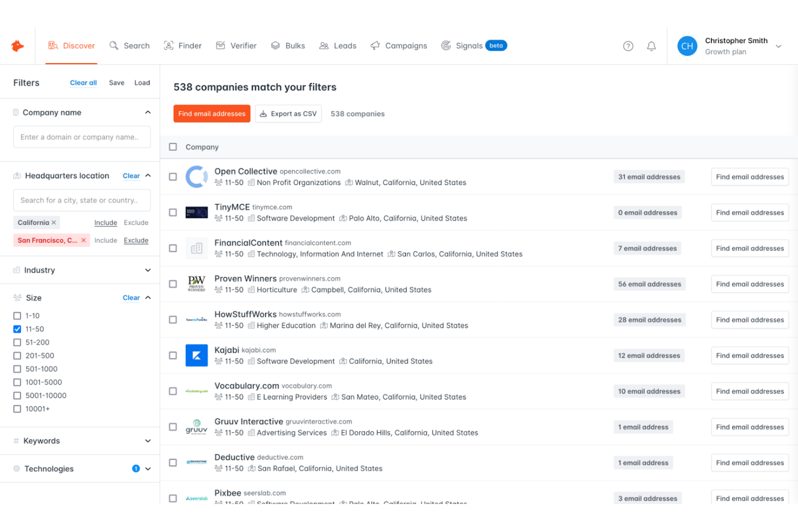Click the Signals beta badge
The image size is (798, 532).
pos(496,46)
